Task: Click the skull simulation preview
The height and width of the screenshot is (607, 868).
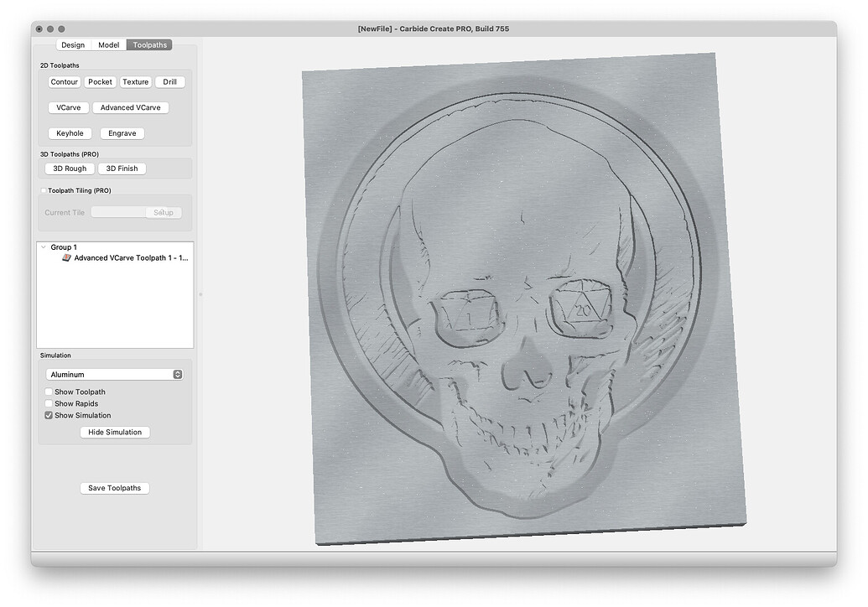Action: click(x=523, y=298)
